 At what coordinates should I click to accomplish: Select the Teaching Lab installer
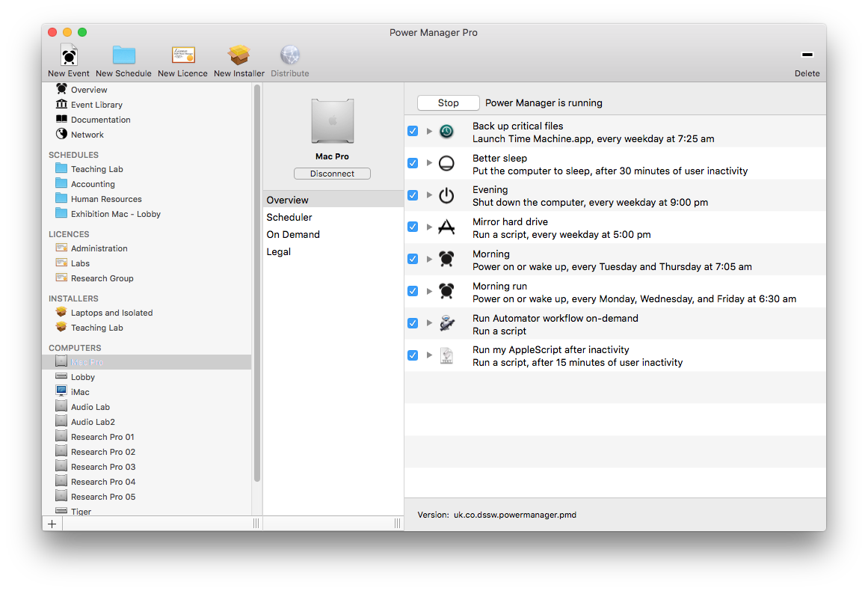click(147, 328)
